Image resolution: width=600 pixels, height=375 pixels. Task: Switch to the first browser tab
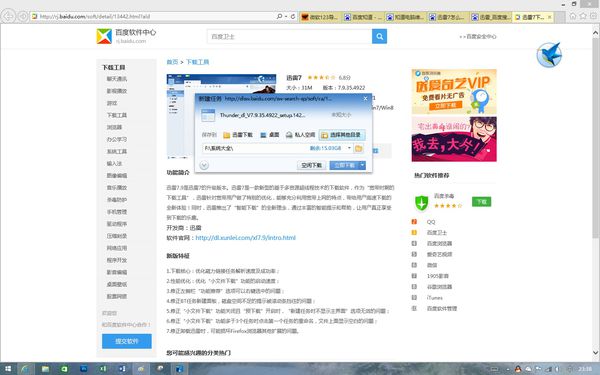(320, 17)
